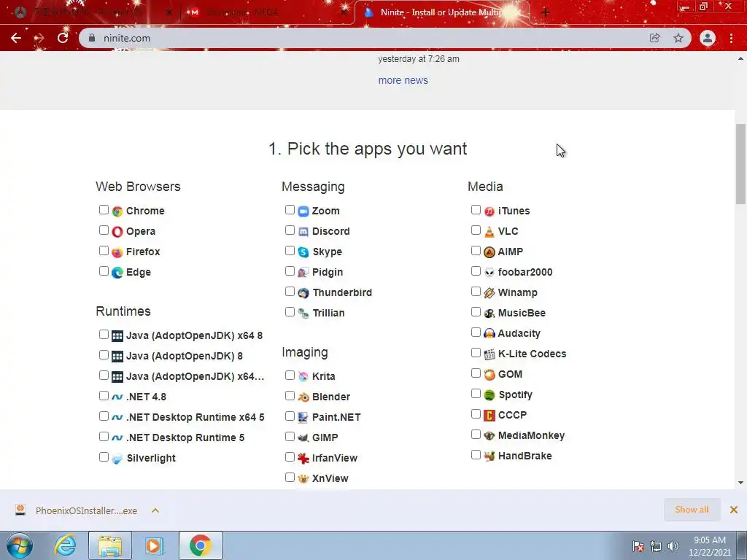Click the page vertical scrollbar thumb
This screenshot has height=560, width=747.
pos(740,164)
